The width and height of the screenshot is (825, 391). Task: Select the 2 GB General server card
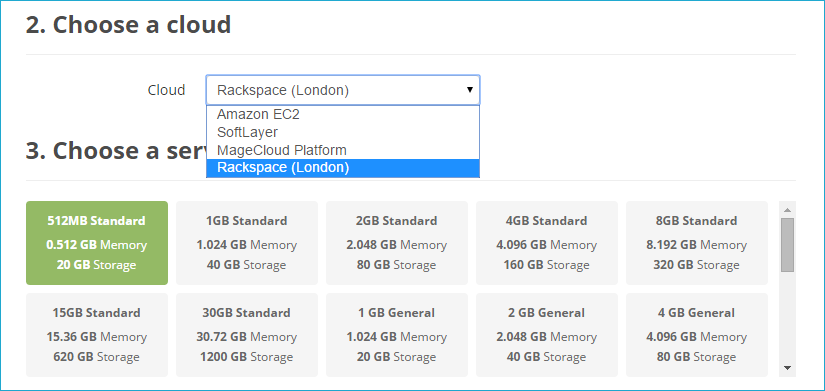pyautogui.click(x=547, y=335)
